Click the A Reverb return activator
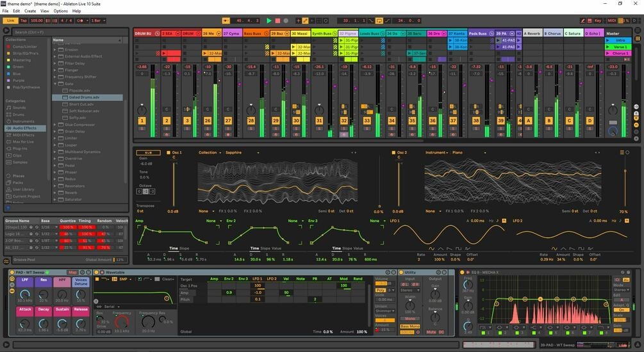644x352 pixels. pyautogui.click(x=528, y=120)
